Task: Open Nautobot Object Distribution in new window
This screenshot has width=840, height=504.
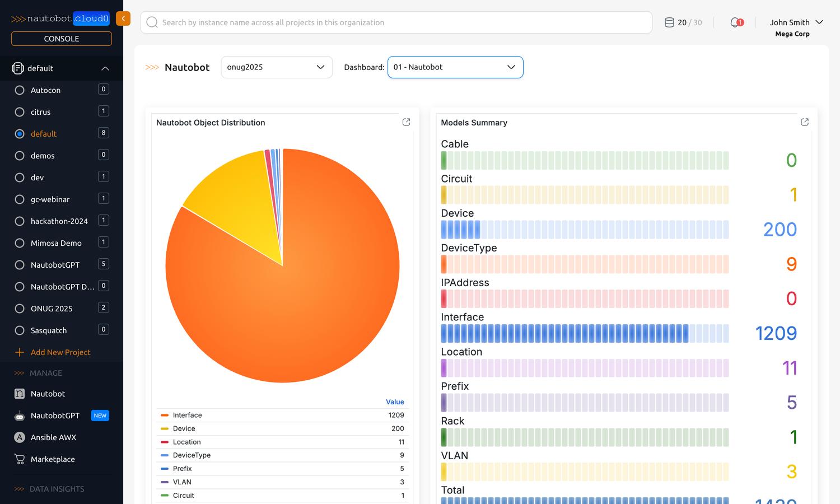Action: tap(406, 122)
